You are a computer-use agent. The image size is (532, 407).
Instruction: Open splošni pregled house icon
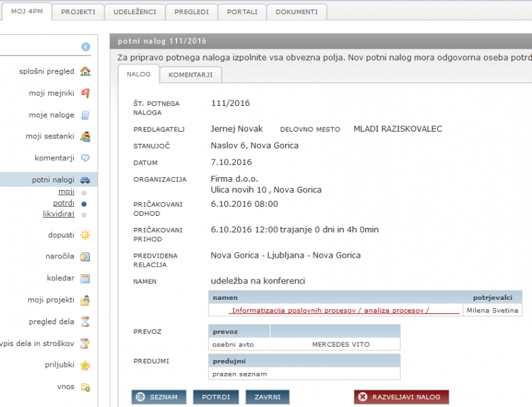(x=85, y=71)
